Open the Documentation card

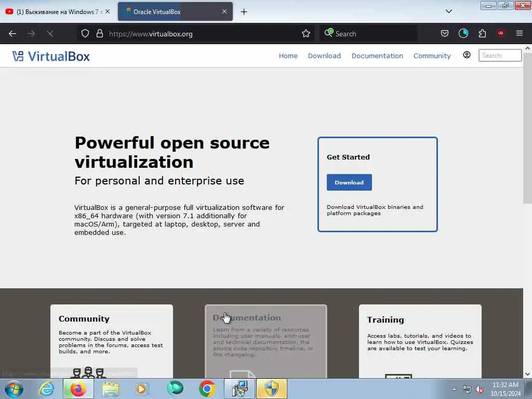point(265,341)
